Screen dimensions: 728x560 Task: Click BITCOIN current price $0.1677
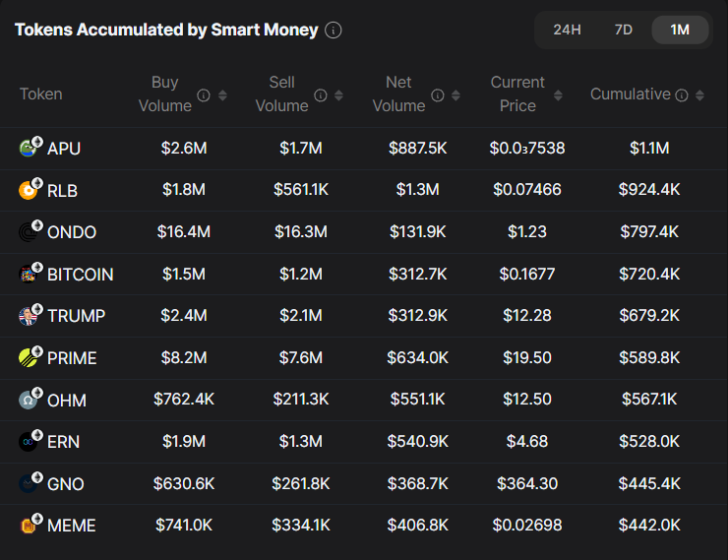[527, 274]
